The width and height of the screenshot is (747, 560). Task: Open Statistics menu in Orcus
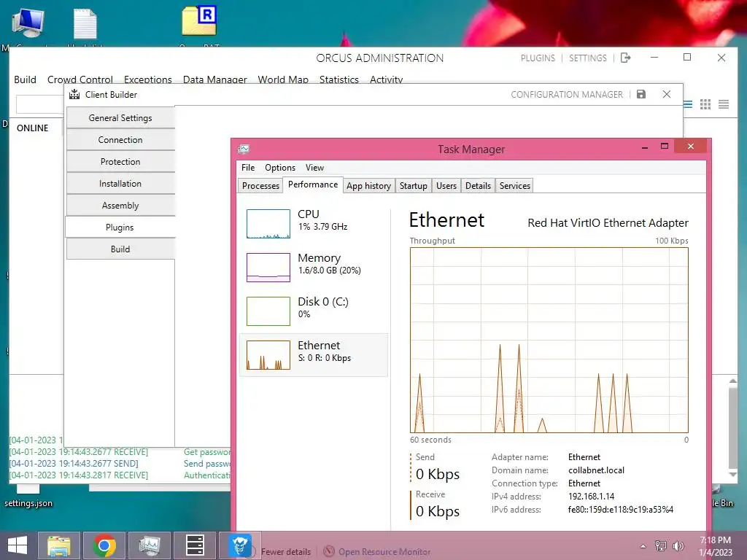click(338, 79)
